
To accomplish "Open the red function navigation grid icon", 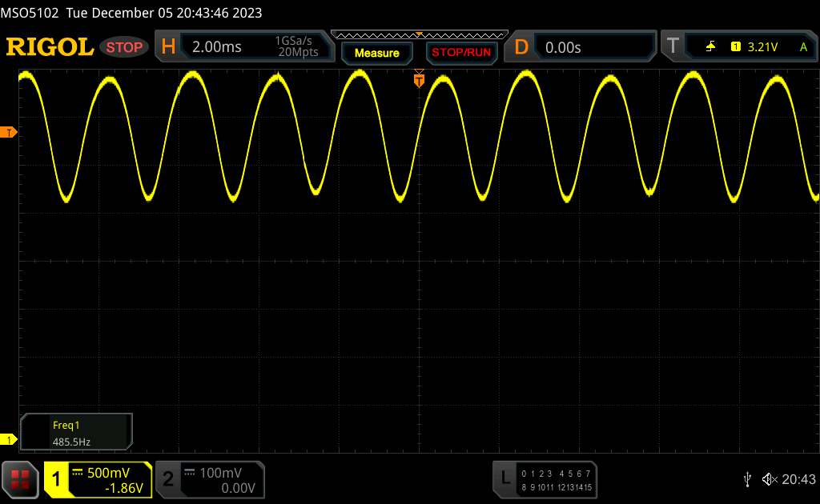I will tap(20, 479).
